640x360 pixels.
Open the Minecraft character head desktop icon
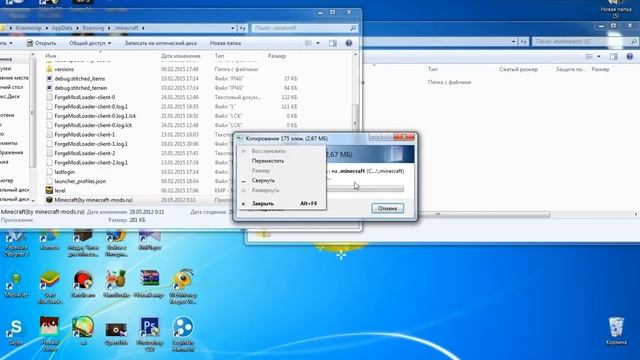pos(49,334)
